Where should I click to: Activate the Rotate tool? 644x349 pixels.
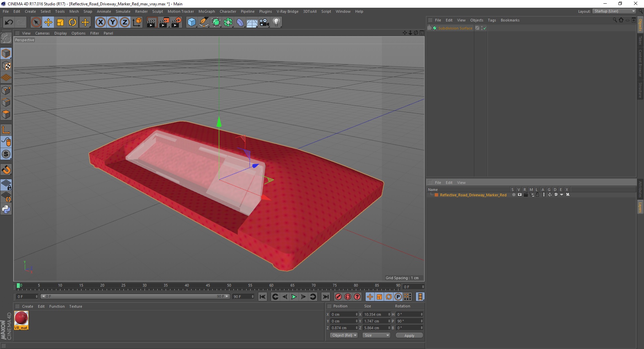[72, 22]
